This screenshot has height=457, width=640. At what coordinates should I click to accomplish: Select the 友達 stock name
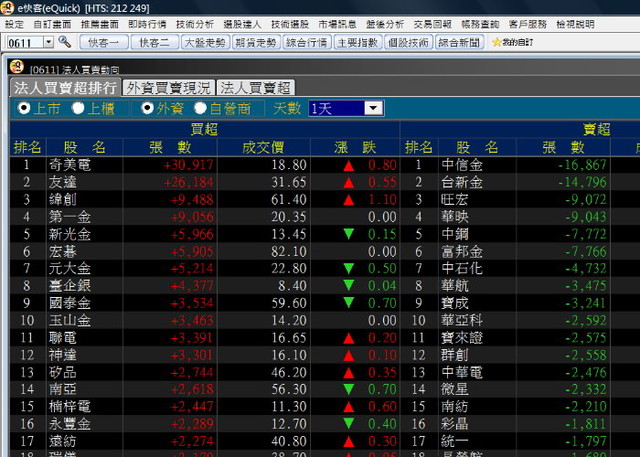click(62, 182)
